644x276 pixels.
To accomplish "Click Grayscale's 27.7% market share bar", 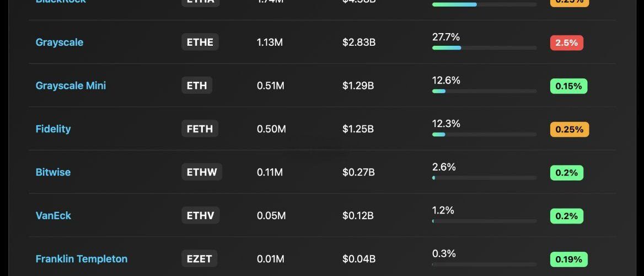I will point(484,48).
